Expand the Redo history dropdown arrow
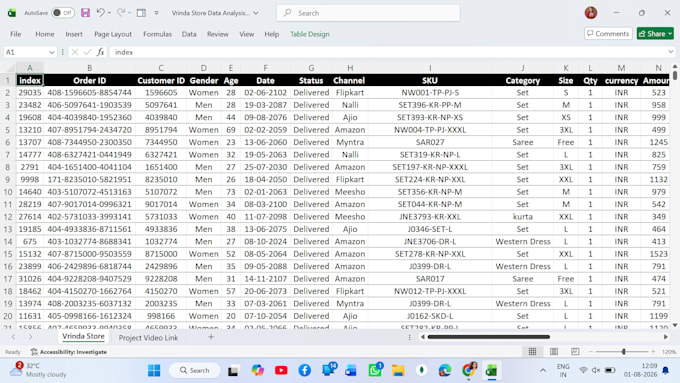Viewport: 680px width, 383px height. click(129, 13)
